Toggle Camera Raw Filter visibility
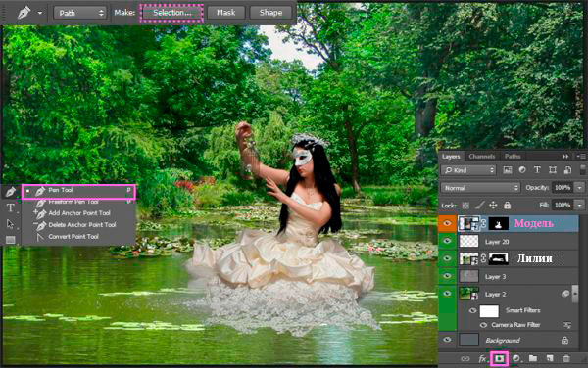 point(483,325)
